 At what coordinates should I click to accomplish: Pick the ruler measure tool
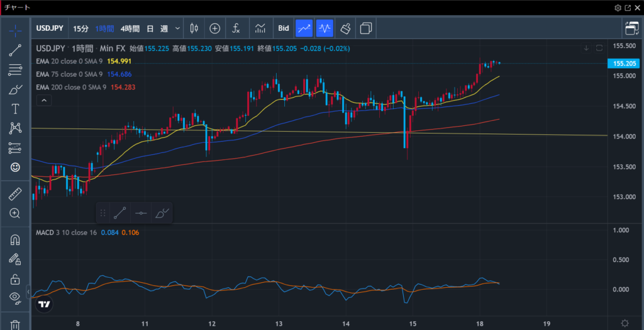[x=15, y=194]
